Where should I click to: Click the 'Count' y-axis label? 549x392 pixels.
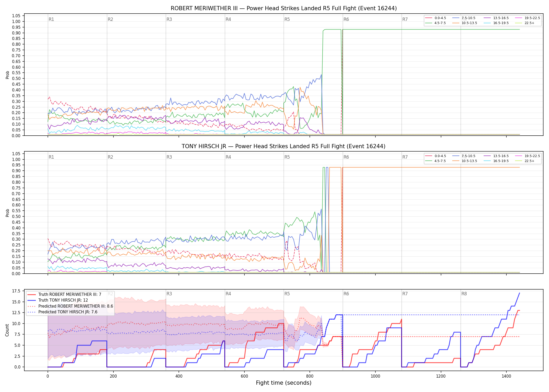[x=7, y=330]
